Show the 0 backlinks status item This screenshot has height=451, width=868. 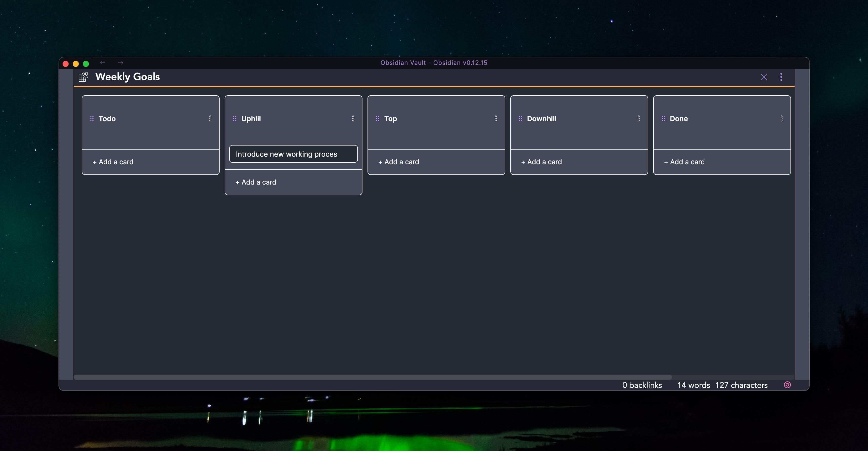point(642,385)
